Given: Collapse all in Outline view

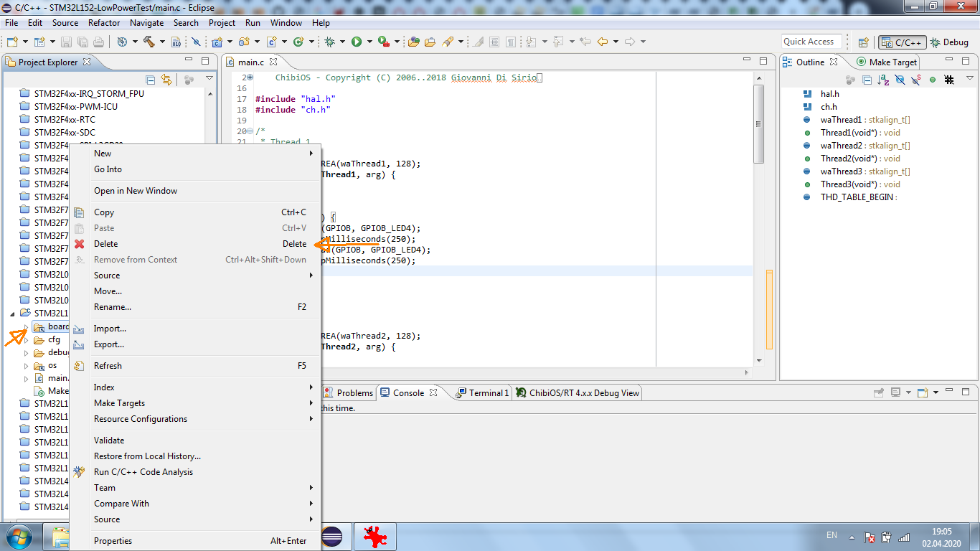Looking at the screenshot, I should (x=867, y=80).
